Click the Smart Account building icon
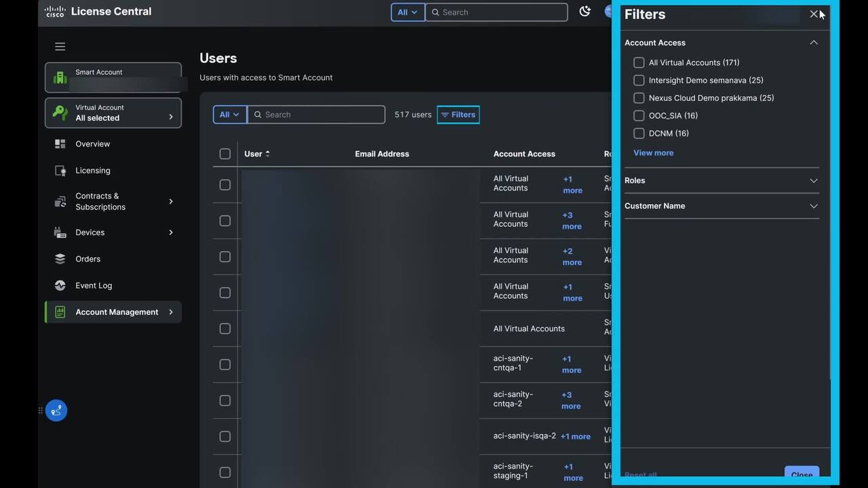 pos(60,77)
